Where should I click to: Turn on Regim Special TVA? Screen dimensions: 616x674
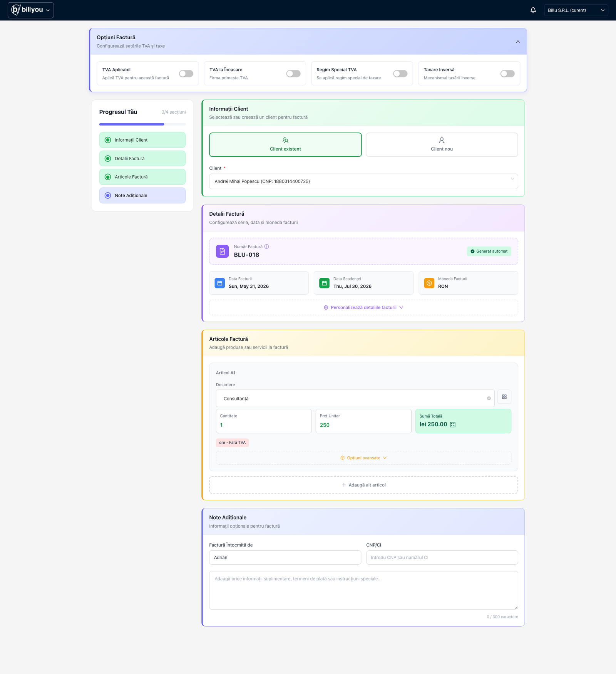pyautogui.click(x=400, y=74)
